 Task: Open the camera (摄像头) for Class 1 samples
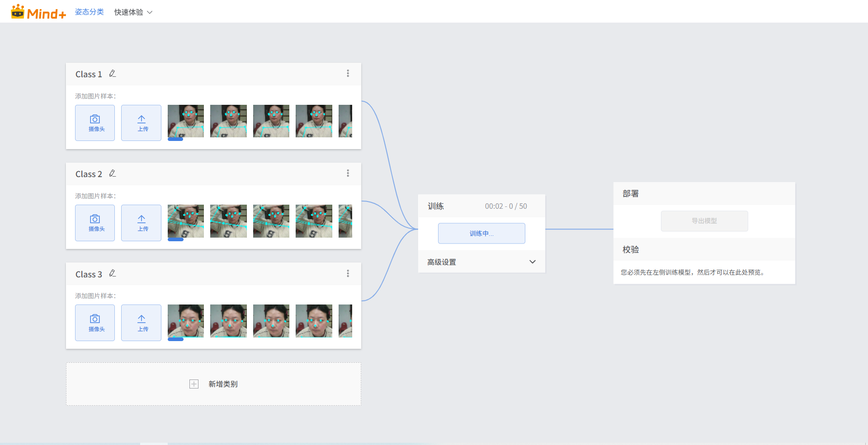[95, 123]
